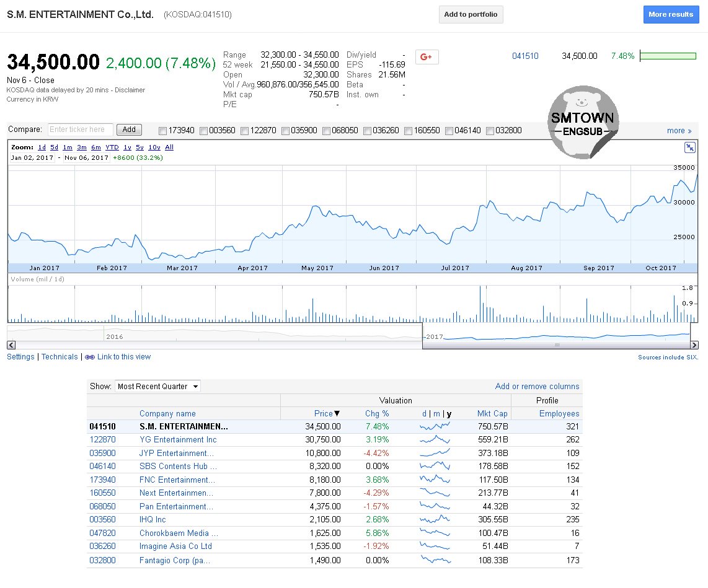This screenshot has height=588, width=708.
Task: Click the Google+ share icon
Action: point(427,57)
